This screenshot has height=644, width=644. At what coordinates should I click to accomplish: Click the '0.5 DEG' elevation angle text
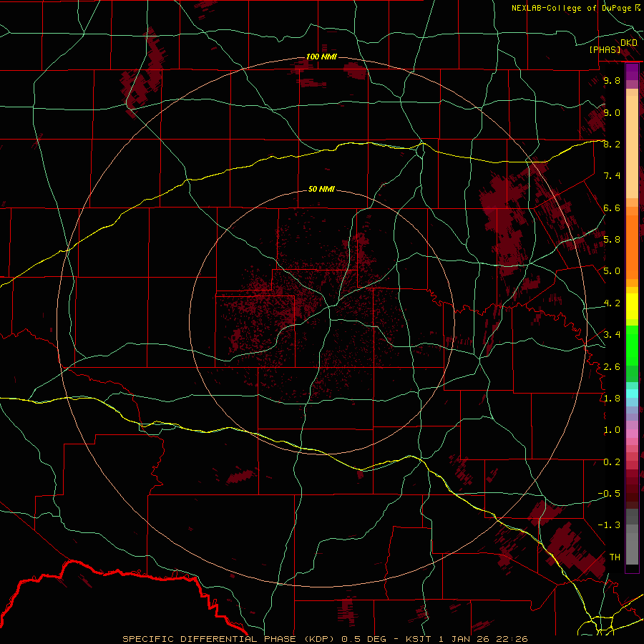[x=364, y=639]
